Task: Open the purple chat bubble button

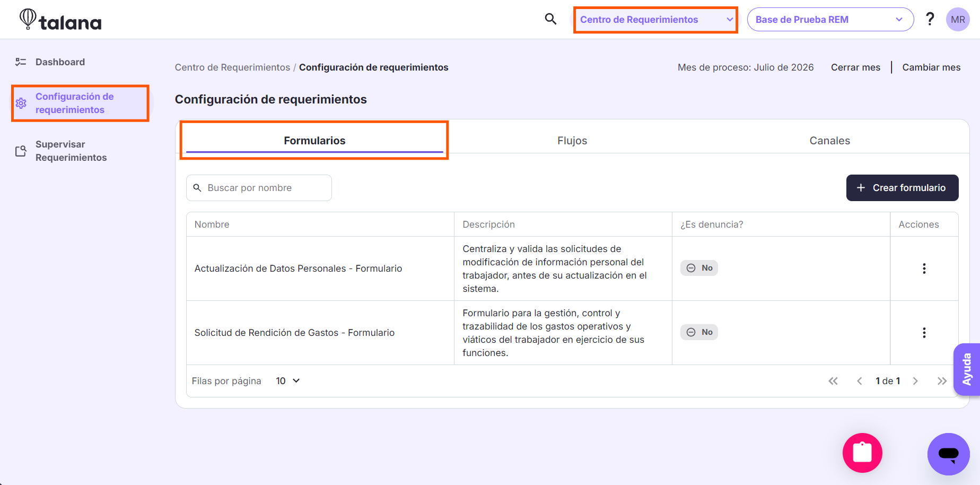Action: 948,454
